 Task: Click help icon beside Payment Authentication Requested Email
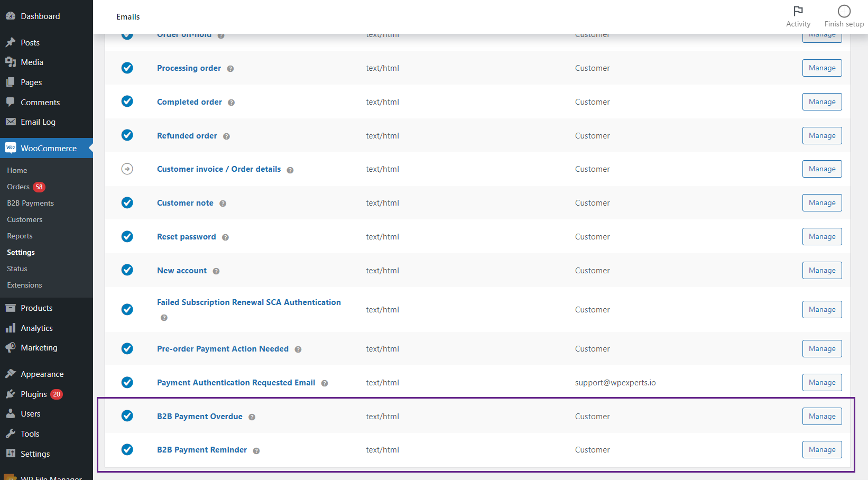click(x=325, y=383)
